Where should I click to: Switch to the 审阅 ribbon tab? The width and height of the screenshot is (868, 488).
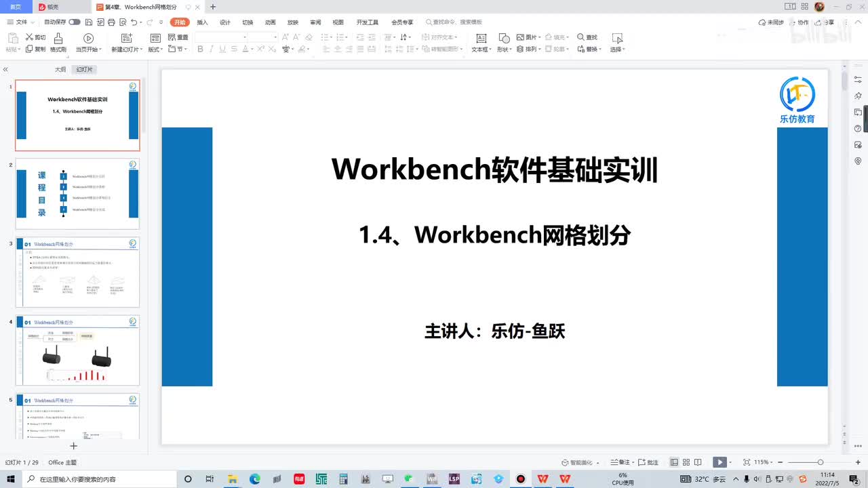click(x=315, y=22)
